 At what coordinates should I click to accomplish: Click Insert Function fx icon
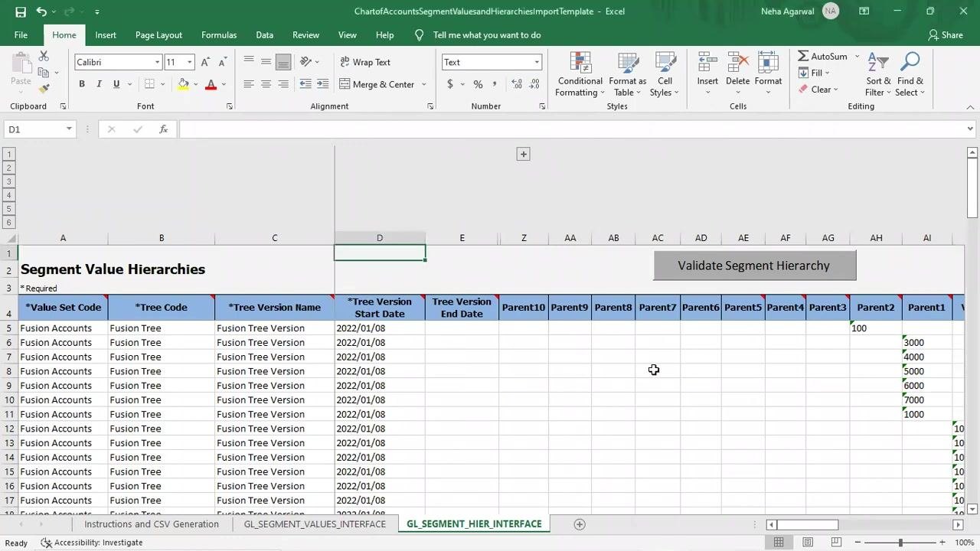pos(163,129)
